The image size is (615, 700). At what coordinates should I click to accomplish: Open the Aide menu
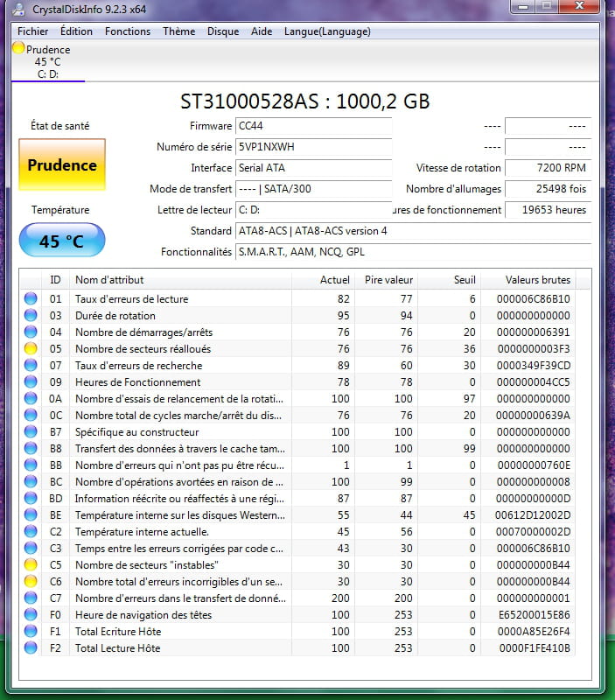(x=262, y=31)
